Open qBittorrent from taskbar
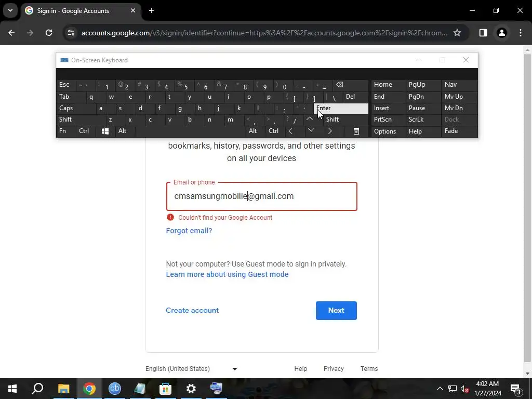Viewport: 532px width, 399px height. (x=115, y=389)
